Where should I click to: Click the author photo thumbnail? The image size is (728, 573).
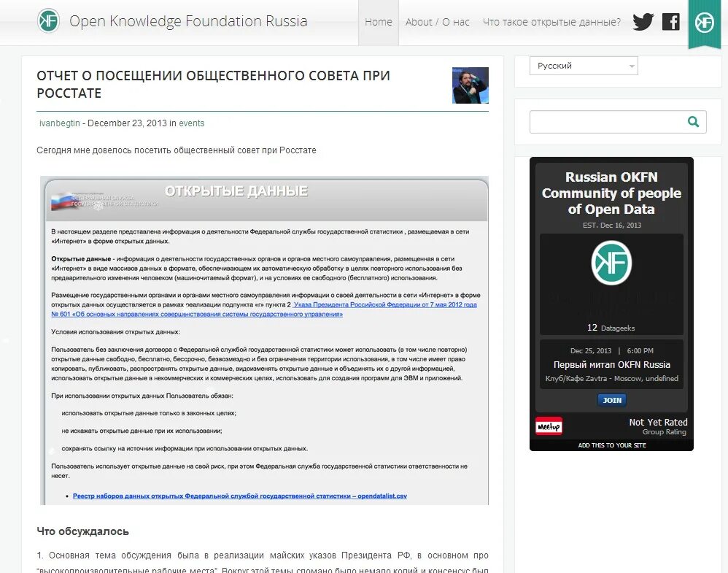[x=471, y=85]
